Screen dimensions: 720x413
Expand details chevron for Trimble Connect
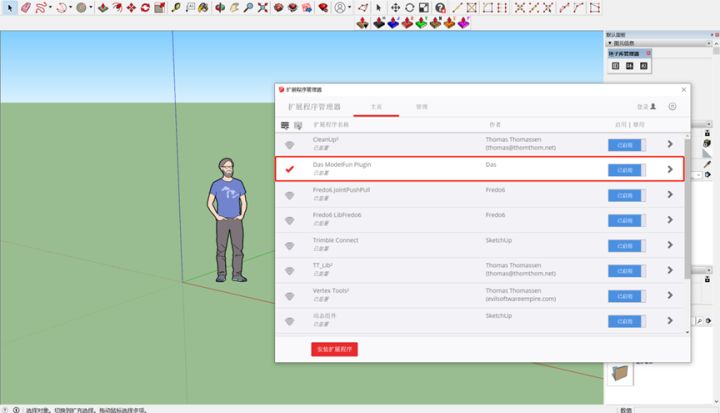point(670,245)
